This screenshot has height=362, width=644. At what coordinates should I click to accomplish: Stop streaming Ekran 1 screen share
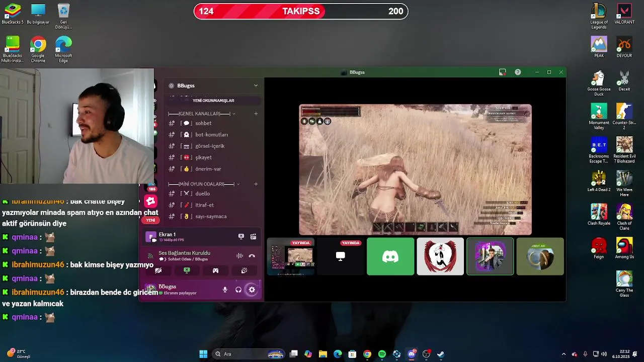tap(241, 236)
